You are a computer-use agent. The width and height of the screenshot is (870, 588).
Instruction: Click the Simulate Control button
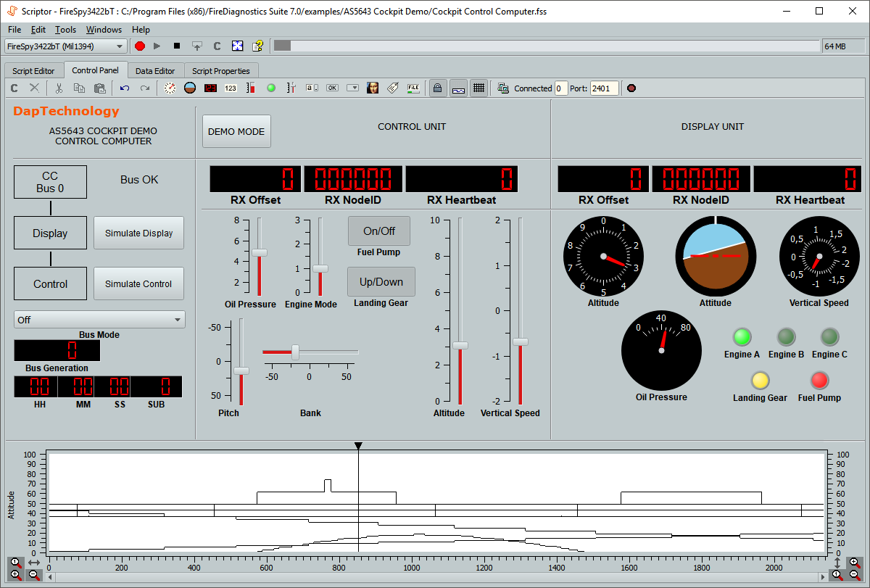pos(139,283)
